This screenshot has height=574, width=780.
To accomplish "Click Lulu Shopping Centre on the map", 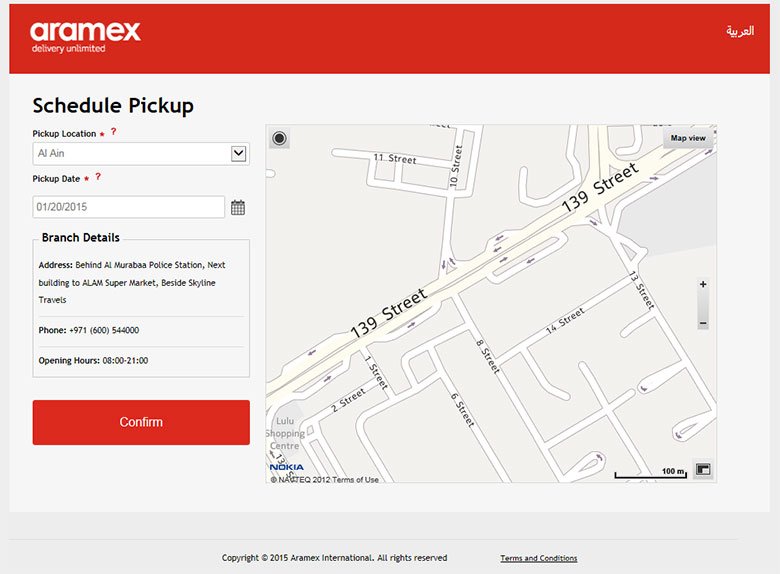I will click(285, 433).
